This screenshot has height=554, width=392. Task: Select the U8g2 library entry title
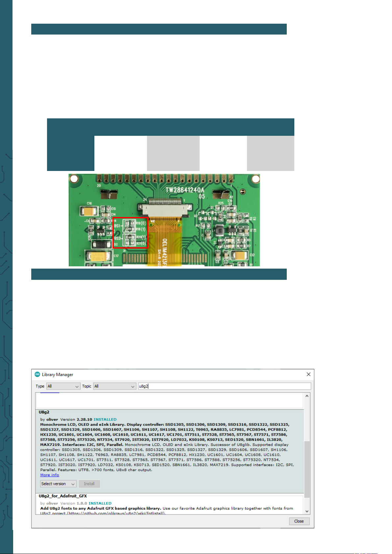pos(44,412)
